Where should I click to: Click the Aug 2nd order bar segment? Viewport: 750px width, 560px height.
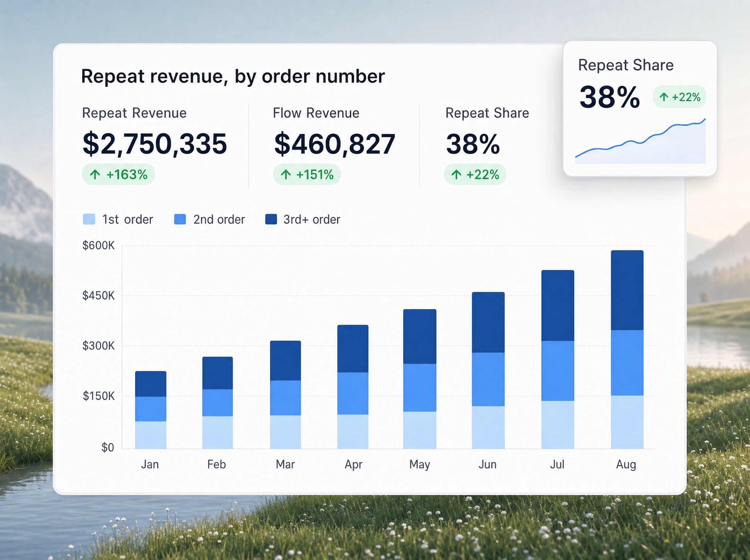[x=627, y=363]
